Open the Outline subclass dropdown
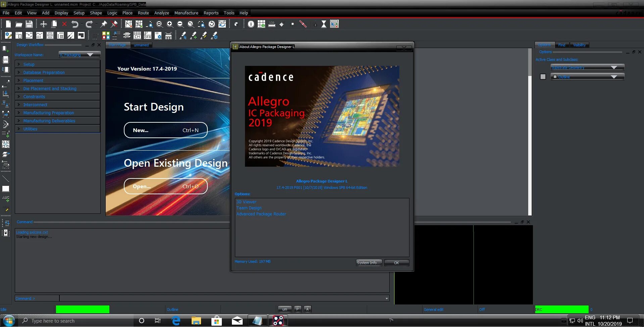 (x=587, y=77)
